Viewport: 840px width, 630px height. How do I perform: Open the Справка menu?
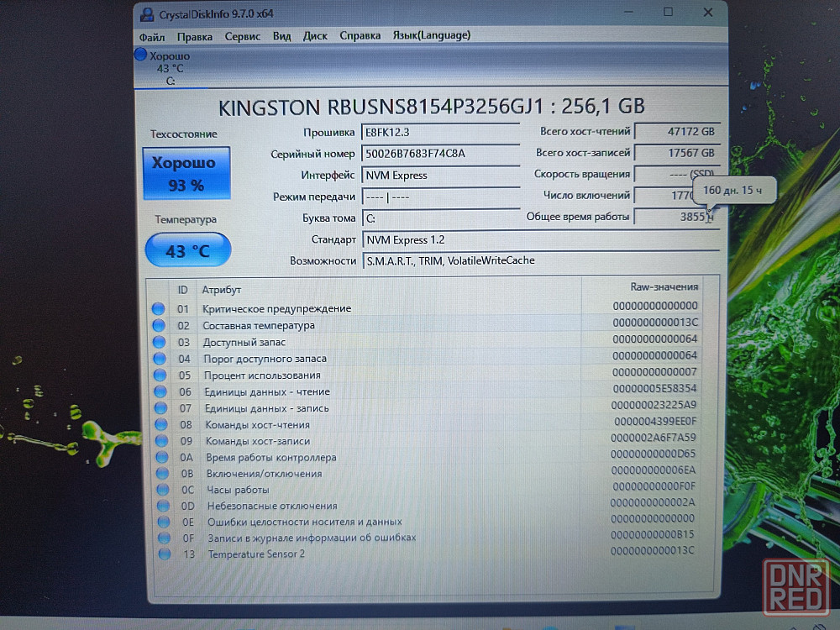[360, 35]
